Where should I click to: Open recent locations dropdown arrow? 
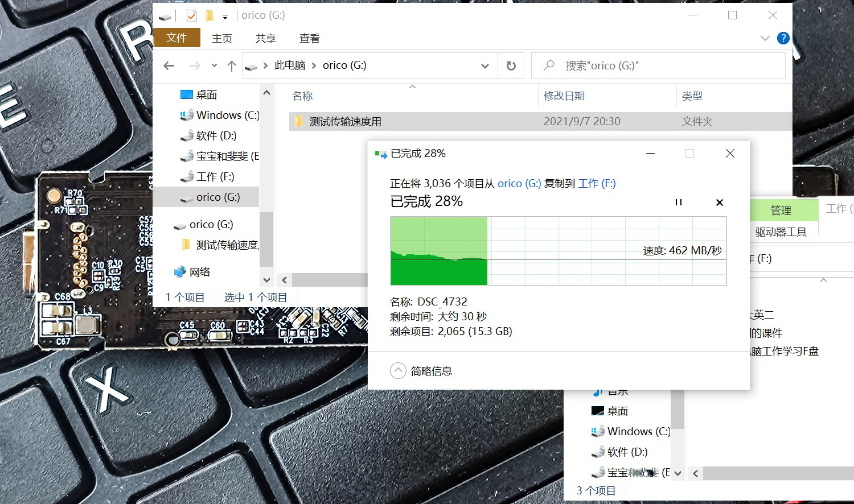tap(214, 66)
